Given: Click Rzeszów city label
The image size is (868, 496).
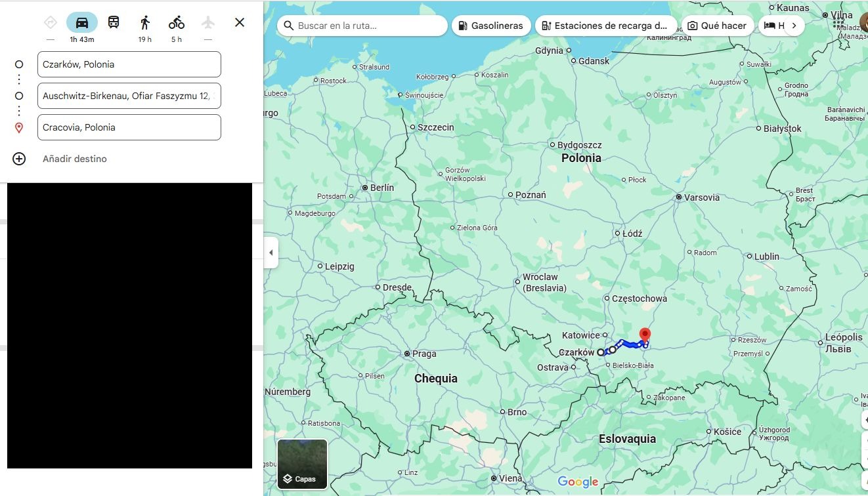Looking at the screenshot, I should coord(752,340).
